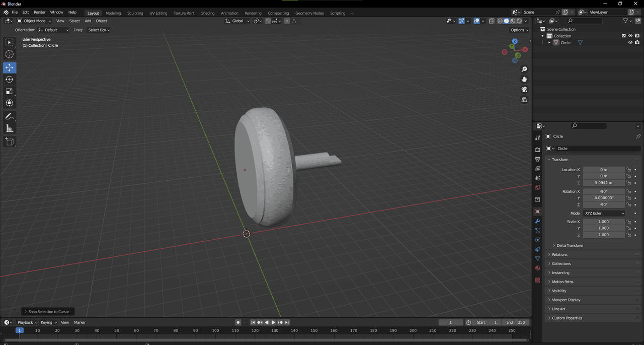Switch to the Sculpting workspace tab

point(135,13)
